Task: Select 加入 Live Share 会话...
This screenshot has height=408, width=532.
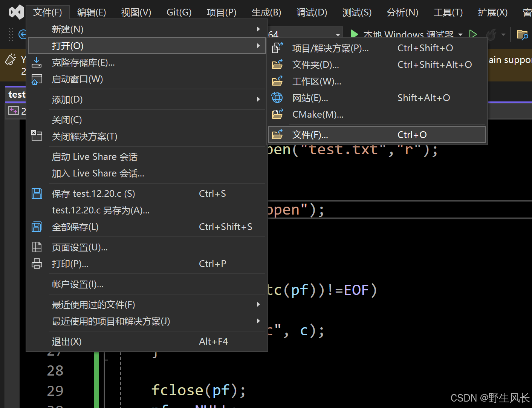Action: pyautogui.click(x=147, y=173)
